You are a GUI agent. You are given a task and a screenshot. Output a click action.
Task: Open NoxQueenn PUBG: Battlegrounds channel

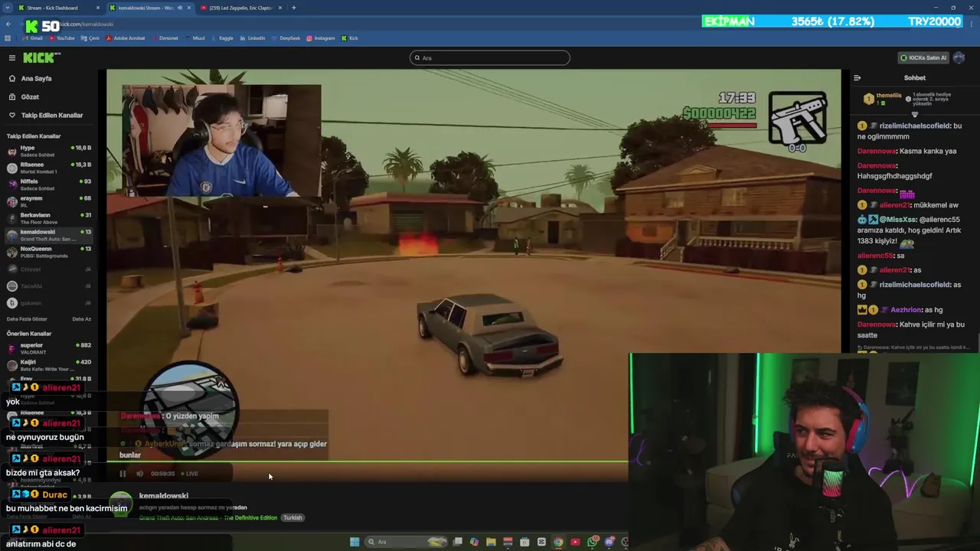(x=49, y=252)
